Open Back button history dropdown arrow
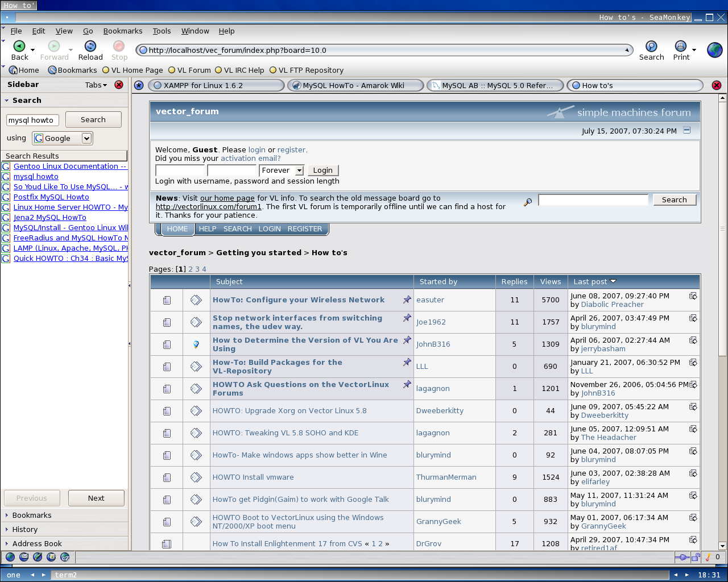This screenshot has height=582, width=728. 32,50
